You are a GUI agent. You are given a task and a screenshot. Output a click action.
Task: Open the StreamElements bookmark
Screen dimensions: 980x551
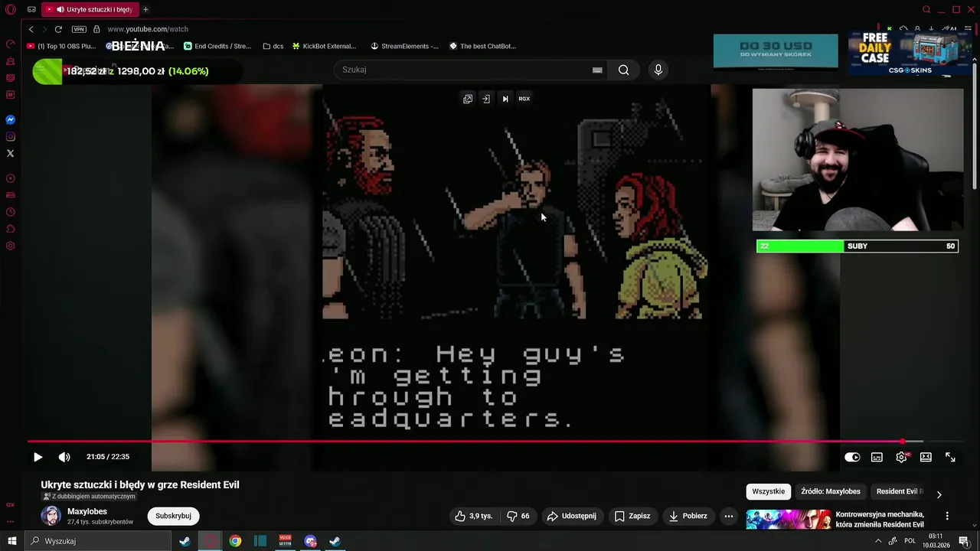click(405, 46)
